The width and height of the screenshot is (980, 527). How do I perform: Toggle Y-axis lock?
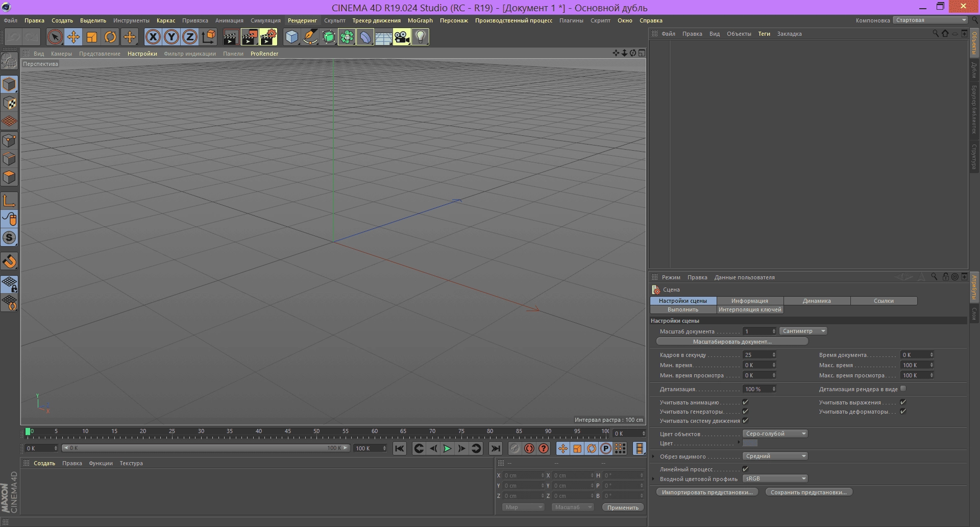click(171, 37)
